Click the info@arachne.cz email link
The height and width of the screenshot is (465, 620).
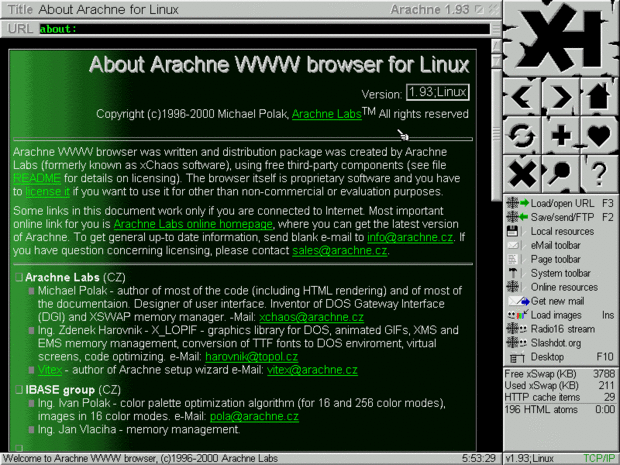pos(410,237)
